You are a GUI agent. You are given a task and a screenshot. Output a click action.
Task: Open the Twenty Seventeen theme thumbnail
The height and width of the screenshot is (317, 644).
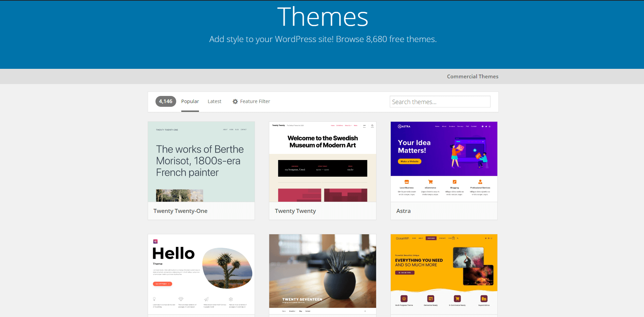pyautogui.click(x=323, y=274)
